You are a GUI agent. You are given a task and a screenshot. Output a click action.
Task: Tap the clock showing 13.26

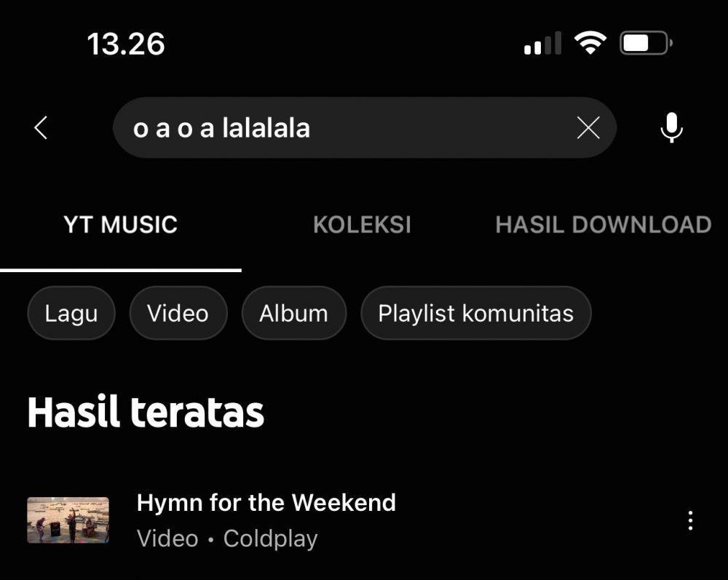click(x=126, y=44)
